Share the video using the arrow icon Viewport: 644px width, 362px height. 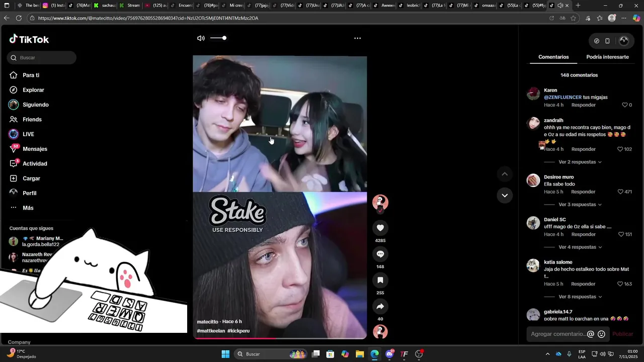[x=380, y=306]
